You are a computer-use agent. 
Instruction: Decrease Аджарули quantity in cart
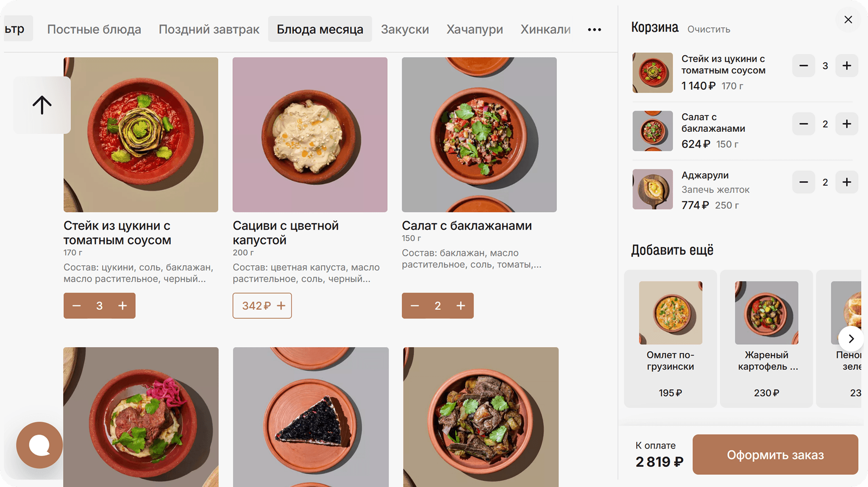tap(803, 182)
